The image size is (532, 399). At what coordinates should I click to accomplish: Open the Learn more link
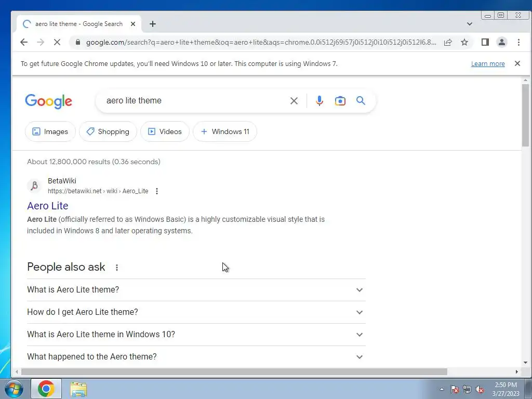tap(488, 64)
